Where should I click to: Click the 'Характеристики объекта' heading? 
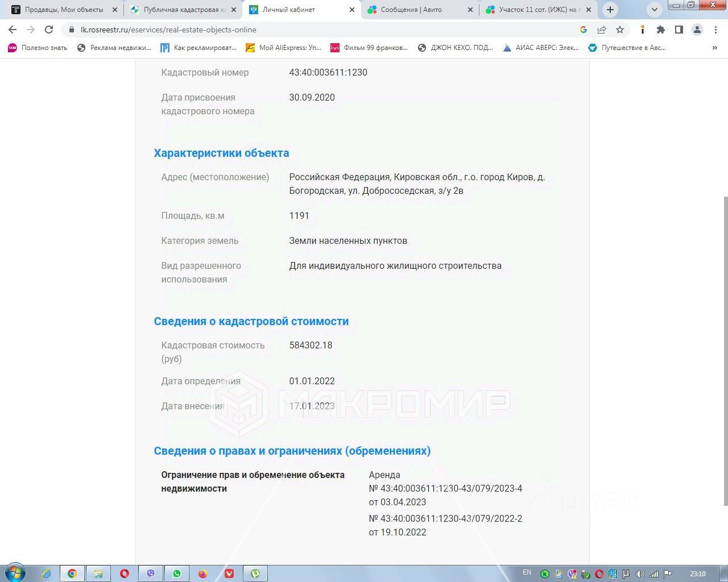pyautogui.click(x=221, y=153)
